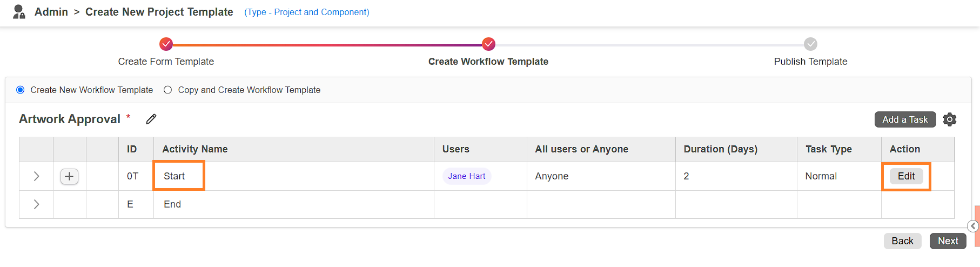Click the Artwork Approval workflow title
980x267 pixels.
point(70,119)
